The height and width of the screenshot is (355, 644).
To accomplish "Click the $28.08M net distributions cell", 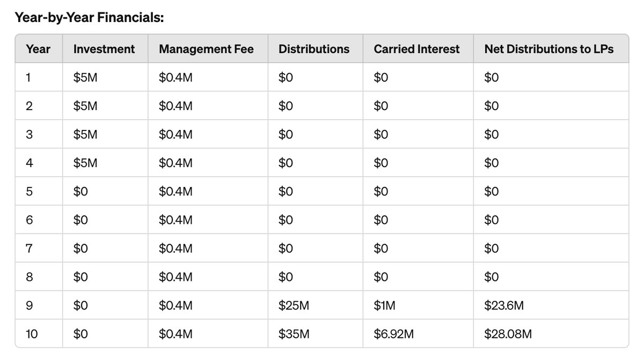I will (508, 334).
